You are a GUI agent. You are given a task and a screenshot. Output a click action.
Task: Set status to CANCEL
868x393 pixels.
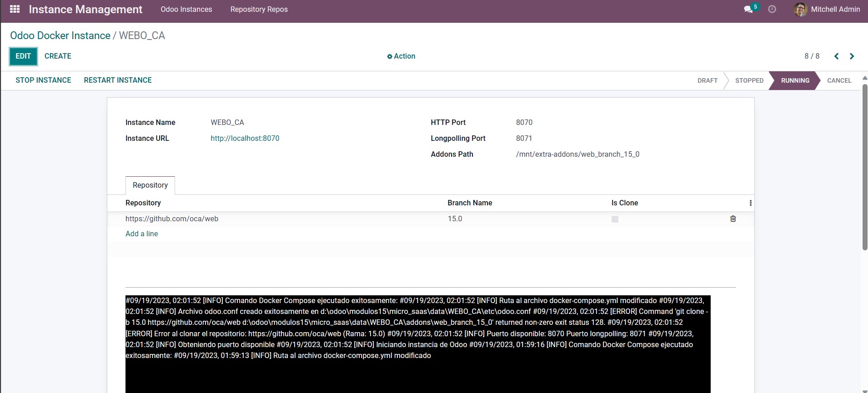click(839, 80)
